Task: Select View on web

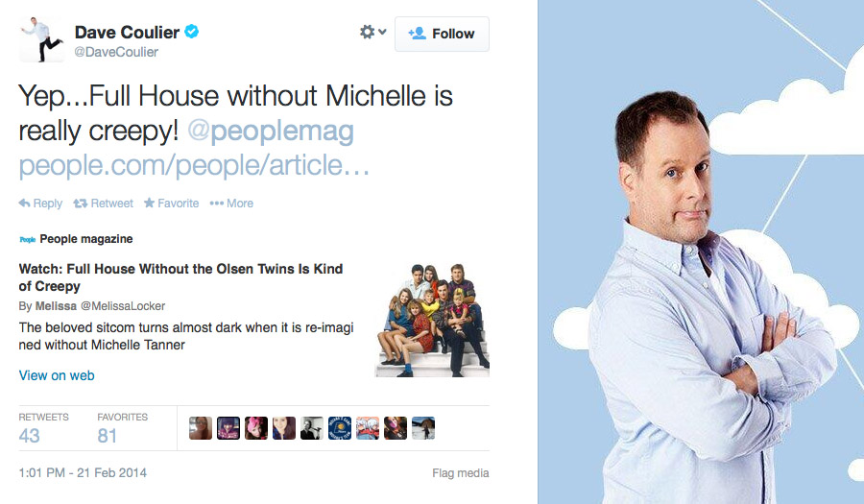Action: click(x=57, y=375)
